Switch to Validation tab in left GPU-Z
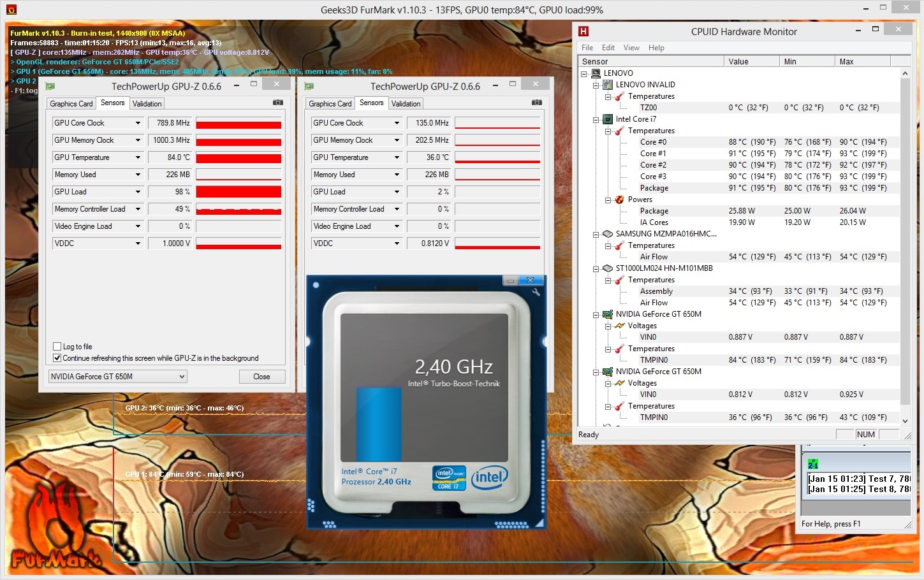924x580 pixels. click(x=147, y=104)
